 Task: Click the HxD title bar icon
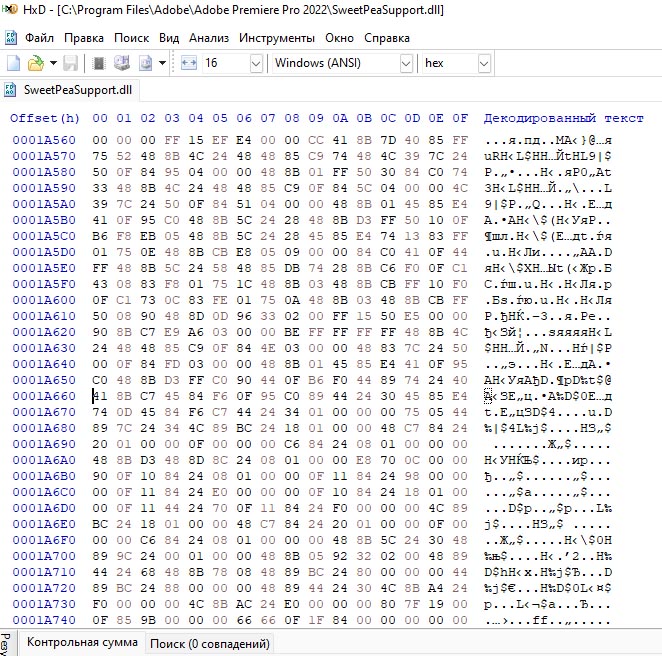[9, 9]
